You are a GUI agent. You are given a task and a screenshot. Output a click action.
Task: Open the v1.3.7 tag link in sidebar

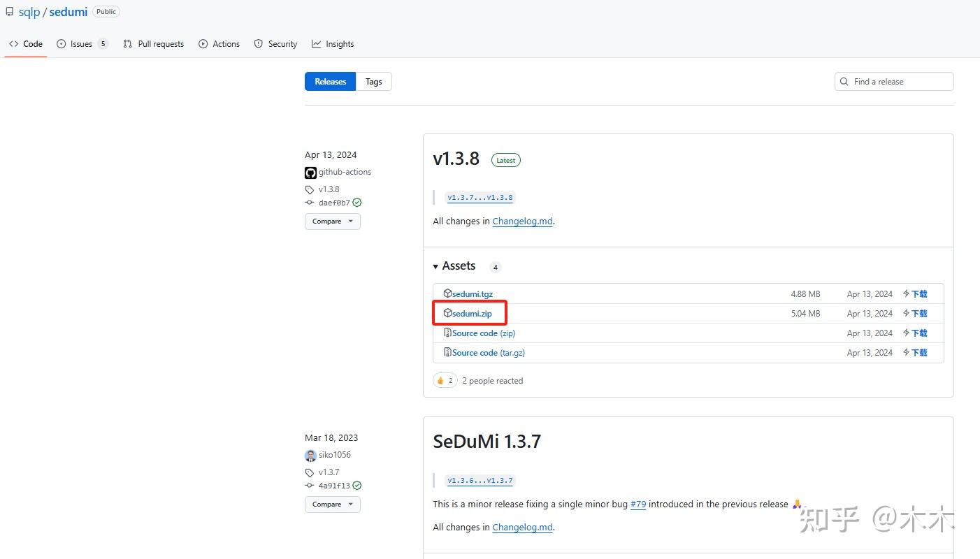(329, 472)
